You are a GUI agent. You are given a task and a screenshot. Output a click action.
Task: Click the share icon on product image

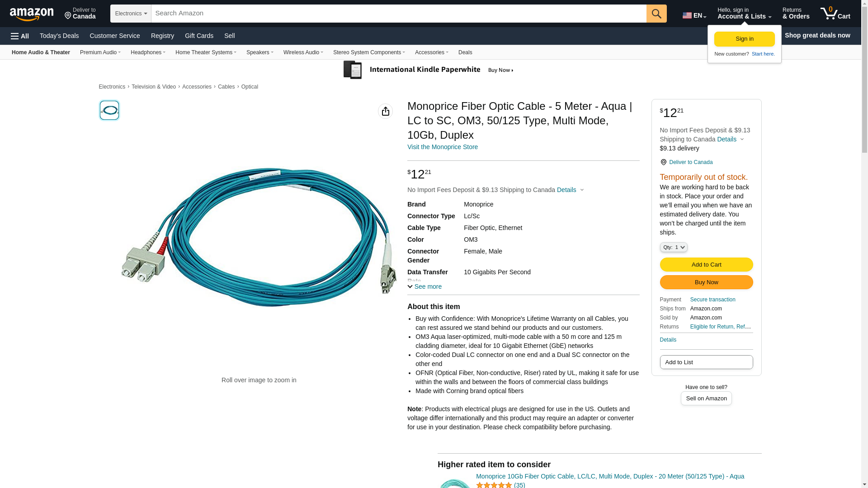click(385, 111)
